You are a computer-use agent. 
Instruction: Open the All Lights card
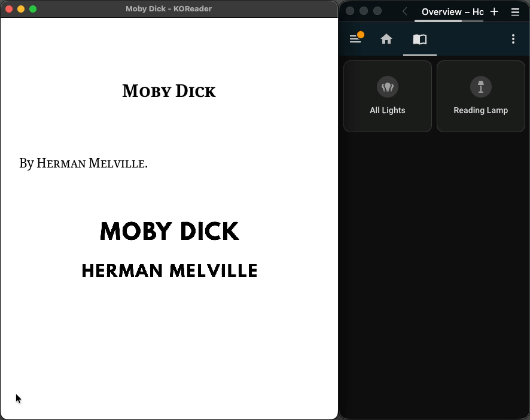[x=388, y=96]
